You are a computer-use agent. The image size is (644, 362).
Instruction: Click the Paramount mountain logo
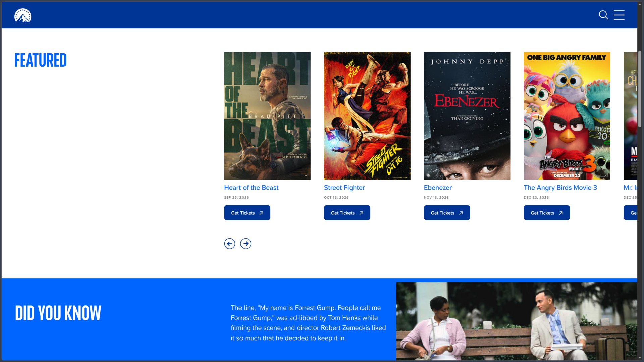coord(23,15)
